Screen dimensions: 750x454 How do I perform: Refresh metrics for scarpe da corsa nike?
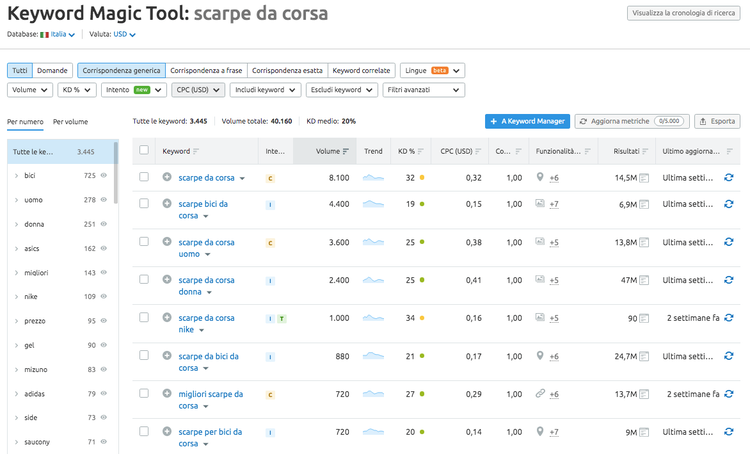[x=728, y=318]
